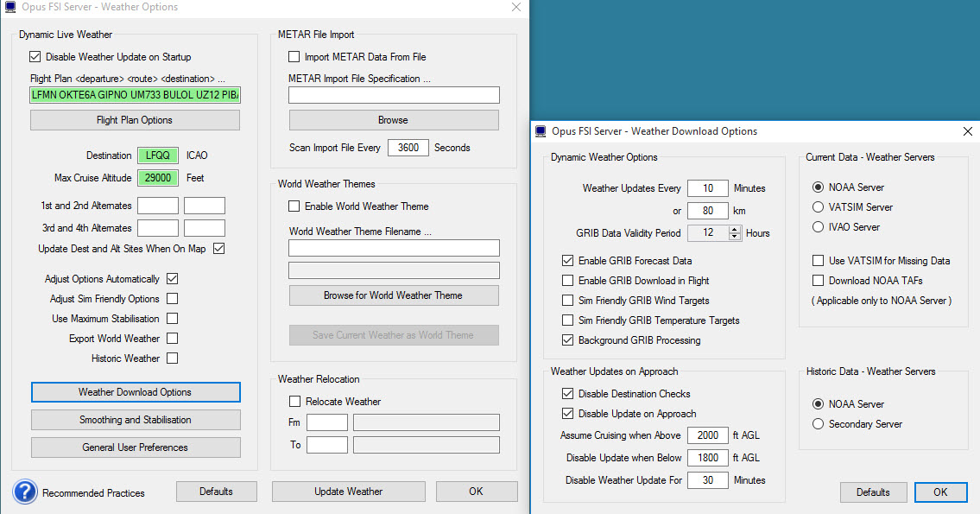Enable Use Maximum Stabilisation
The height and width of the screenshot is (514, 980).
point(173,319)
